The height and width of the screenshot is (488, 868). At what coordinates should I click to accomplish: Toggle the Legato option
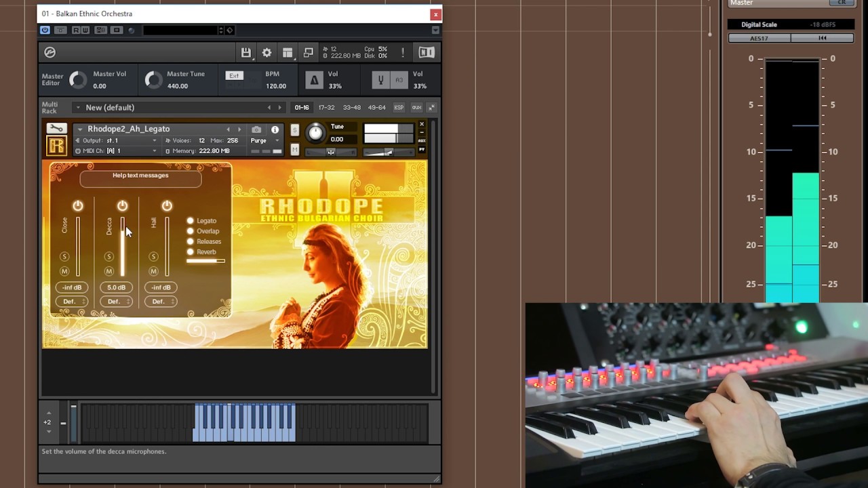click(x=191, y=220)
